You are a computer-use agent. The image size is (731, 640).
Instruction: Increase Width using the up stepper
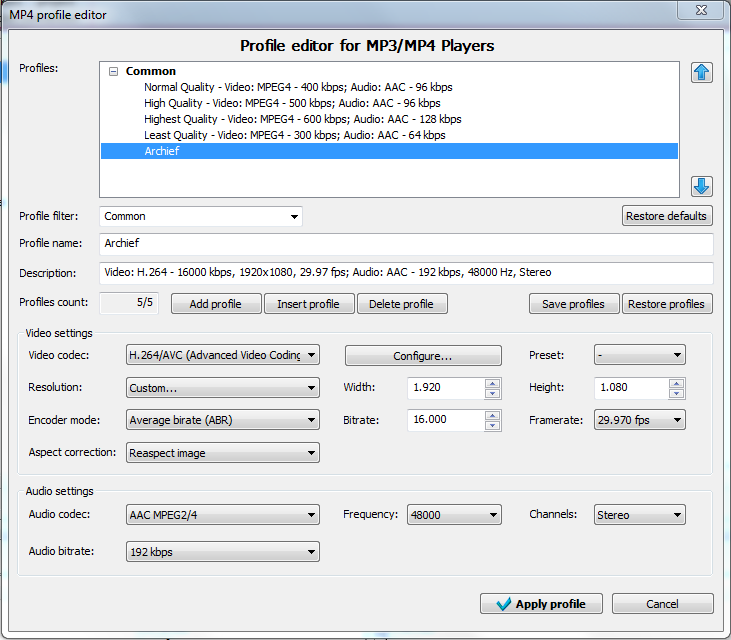point(492,383)
